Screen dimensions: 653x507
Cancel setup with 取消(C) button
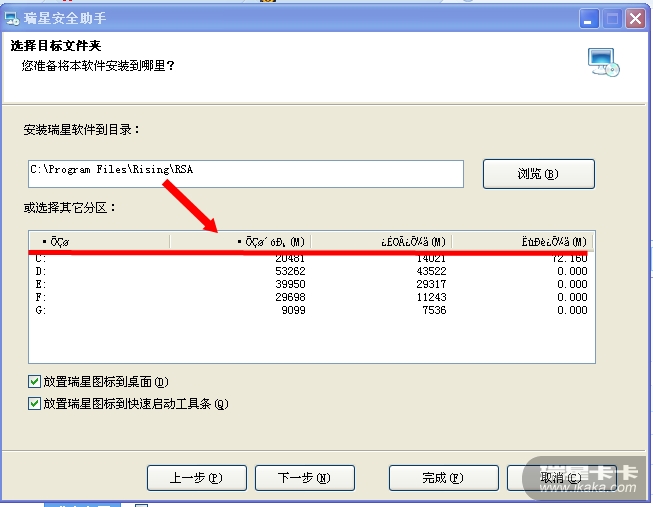point(561,478)
